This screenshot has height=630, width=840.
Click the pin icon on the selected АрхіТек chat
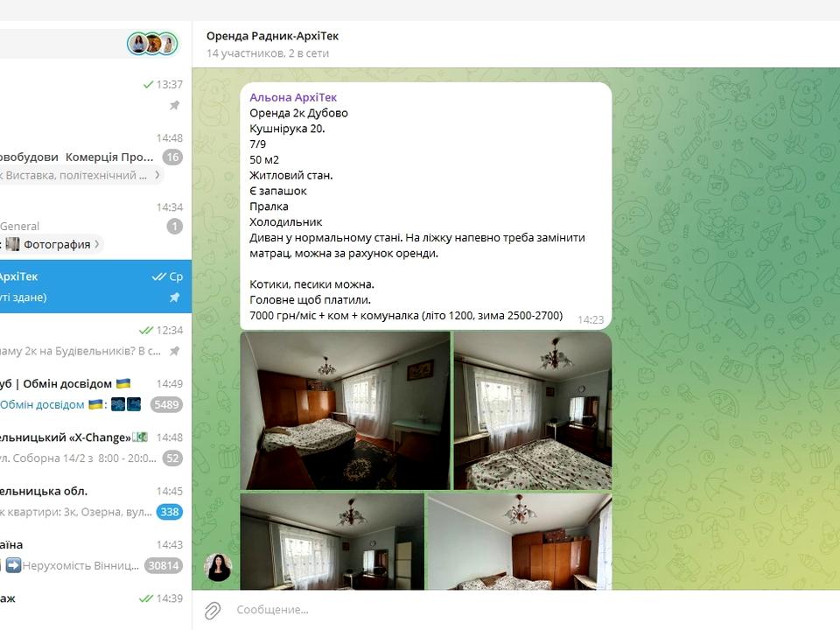pyautogui.click(x=174, y=297)
